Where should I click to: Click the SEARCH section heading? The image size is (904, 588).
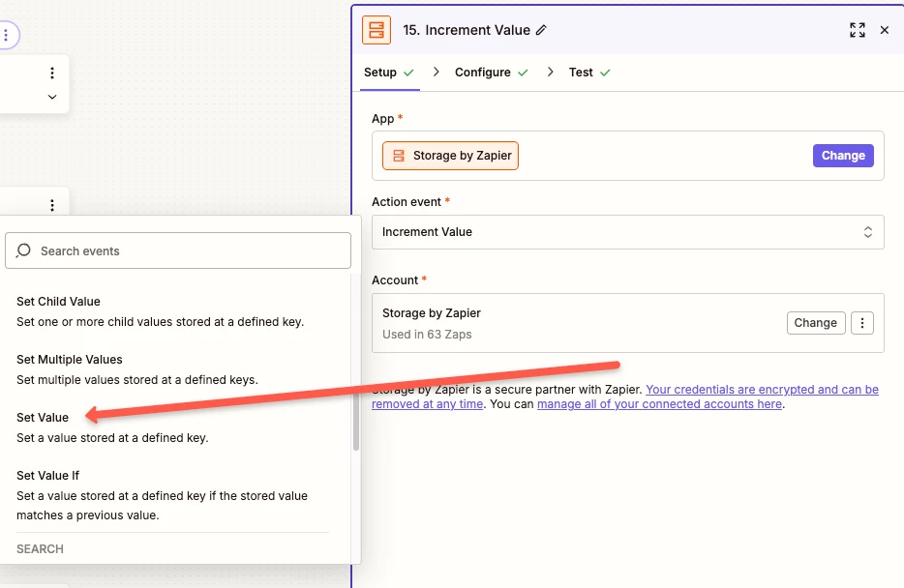pos(40,549)
